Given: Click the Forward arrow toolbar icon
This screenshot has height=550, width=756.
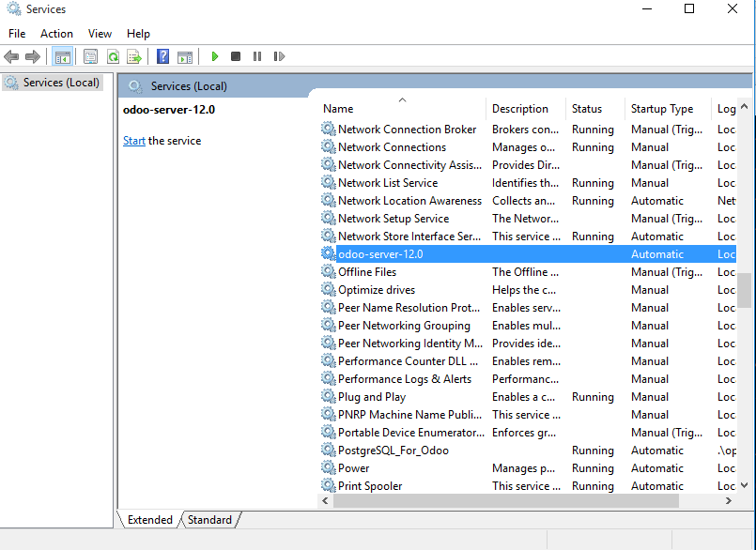Looking at the screenshot, I should [33, 57].
